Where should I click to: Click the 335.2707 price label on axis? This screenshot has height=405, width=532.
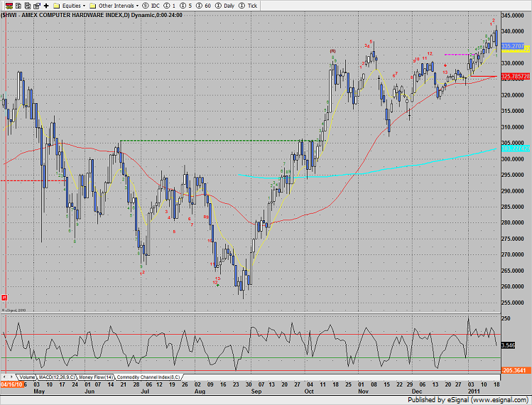pos(511,45)
